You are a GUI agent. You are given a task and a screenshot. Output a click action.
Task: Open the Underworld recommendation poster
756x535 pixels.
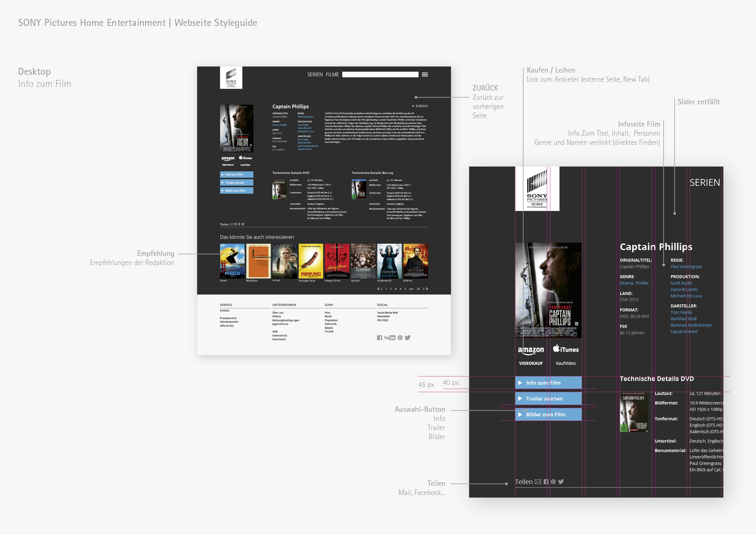(x=390, y=261)
